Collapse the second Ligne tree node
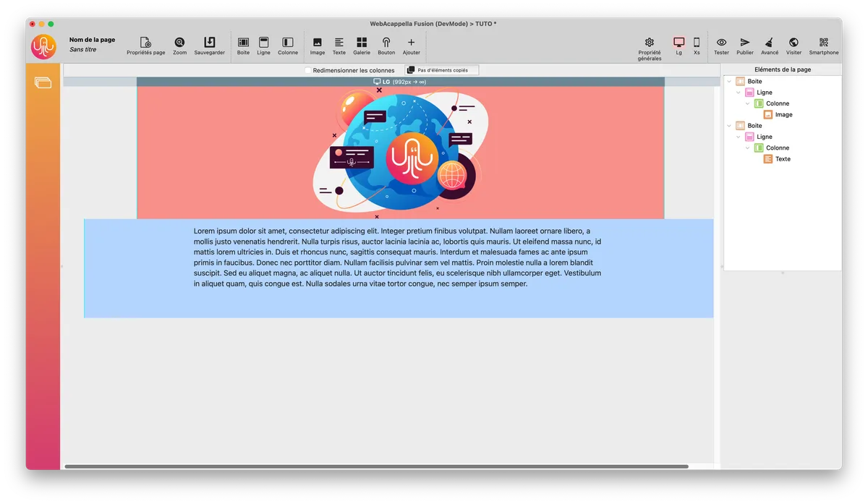 click(739, 137)
